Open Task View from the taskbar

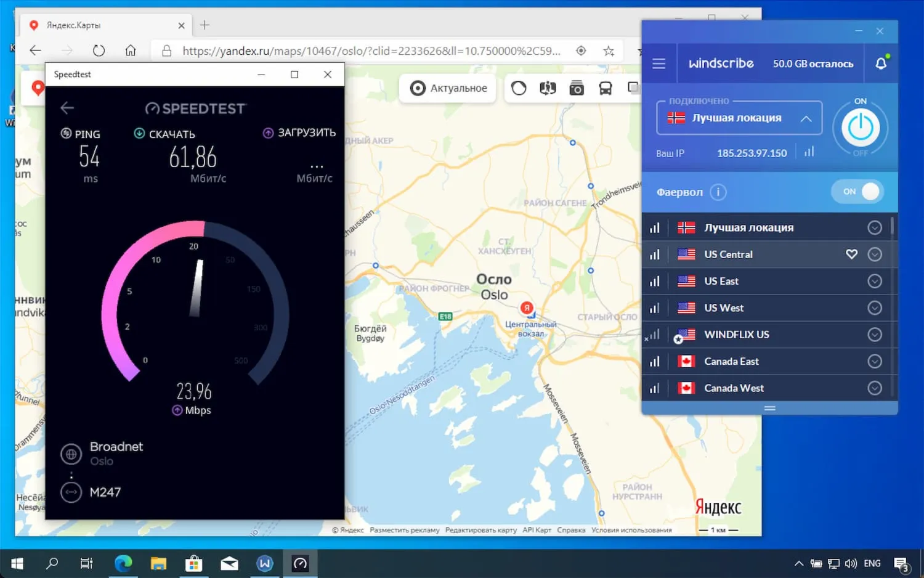86,563
